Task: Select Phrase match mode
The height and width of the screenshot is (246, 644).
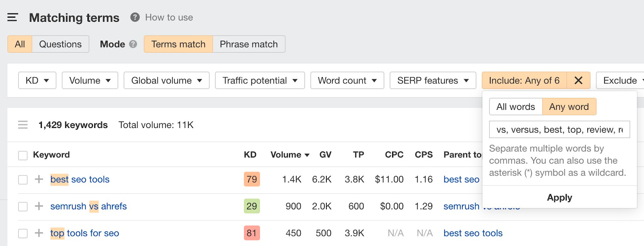Action: pos(249,44)
